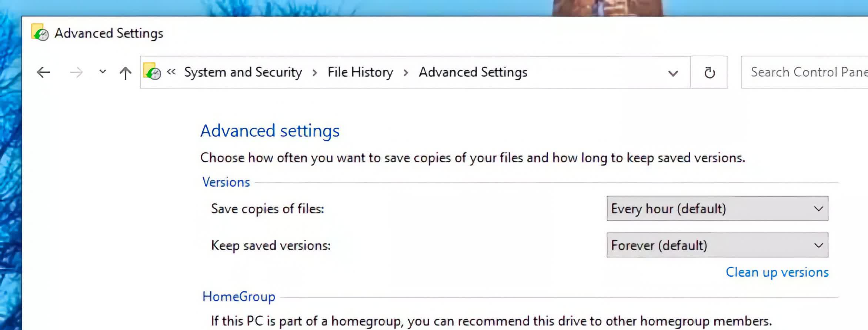
Task: Select Advanced Settings breadcrumb item
Action: pos(473,72)
